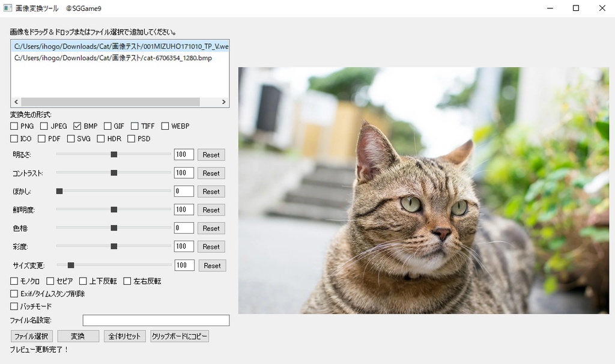Enable the モノクロ monochrome checkbox

click(x=14, y=281)
